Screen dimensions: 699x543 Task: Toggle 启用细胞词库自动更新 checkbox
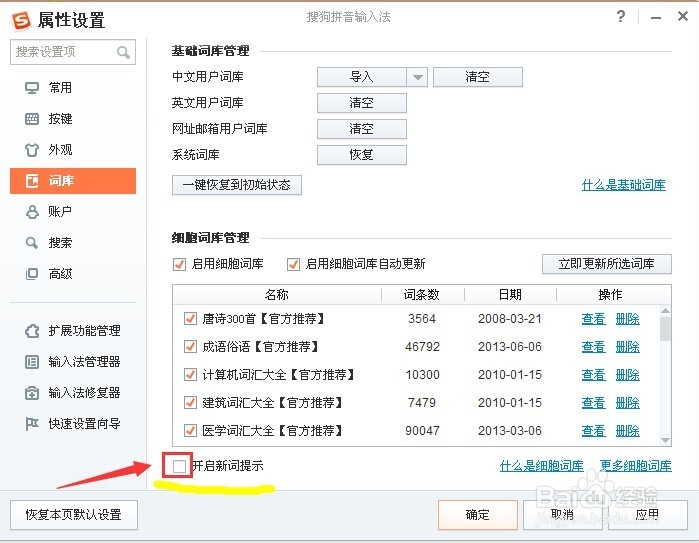[x=293, y=264]
